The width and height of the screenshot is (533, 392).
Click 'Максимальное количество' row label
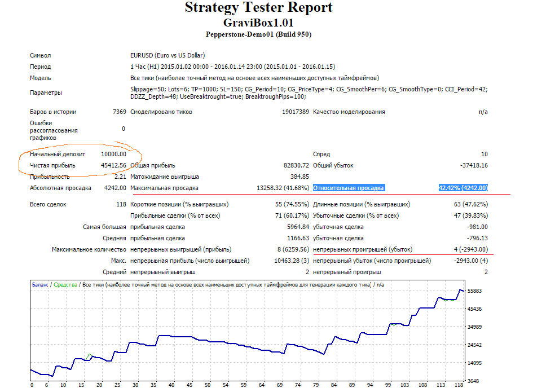89,249
